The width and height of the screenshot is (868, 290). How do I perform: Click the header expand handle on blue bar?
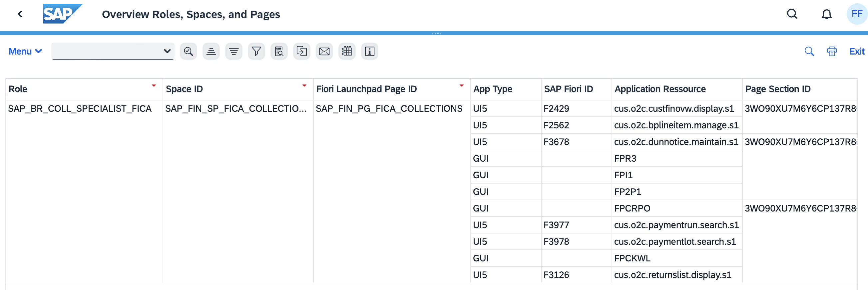(x=436, y=33)
